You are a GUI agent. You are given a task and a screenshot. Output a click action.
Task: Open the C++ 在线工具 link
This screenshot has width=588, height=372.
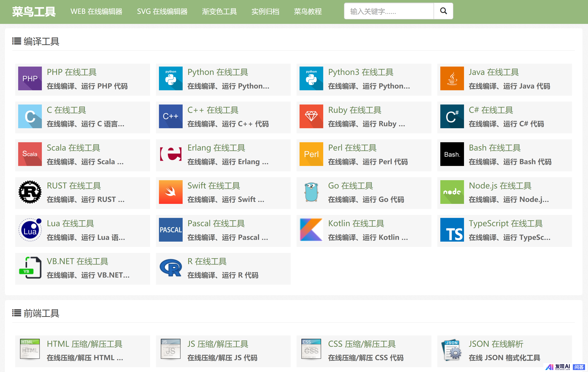tap(213, 110)
